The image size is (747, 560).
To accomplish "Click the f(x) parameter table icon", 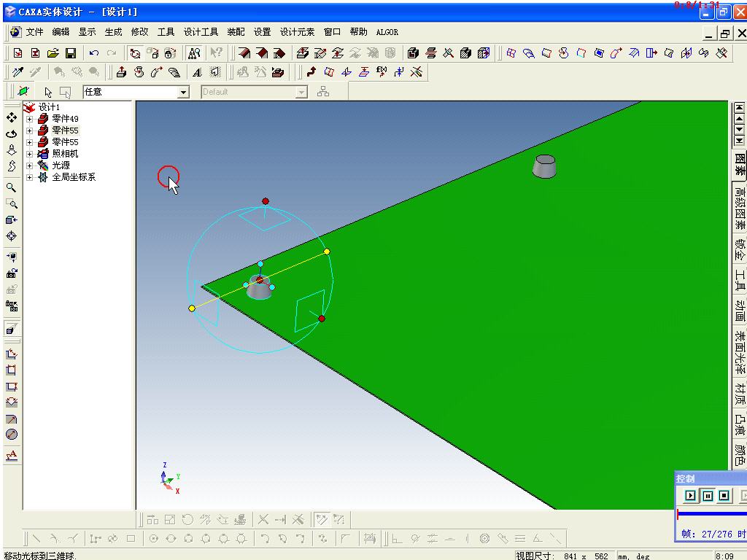I will point(381,72).
